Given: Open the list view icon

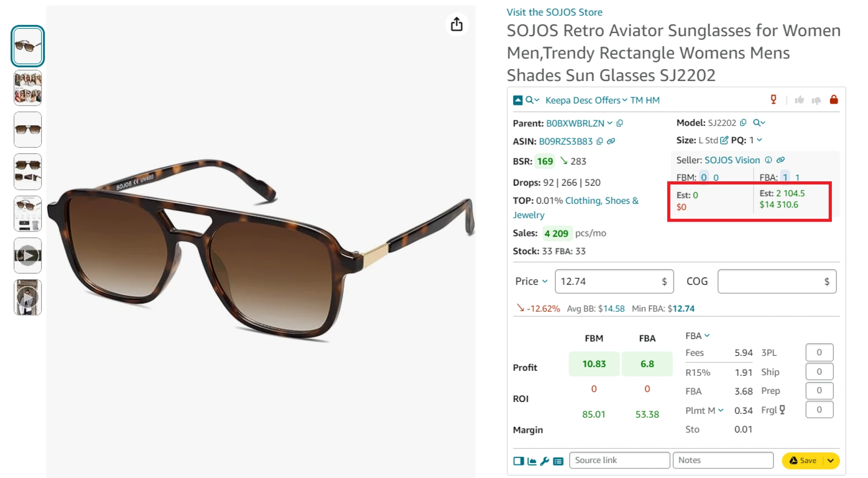Looking at the screenshot, I should tap(558, 461).
